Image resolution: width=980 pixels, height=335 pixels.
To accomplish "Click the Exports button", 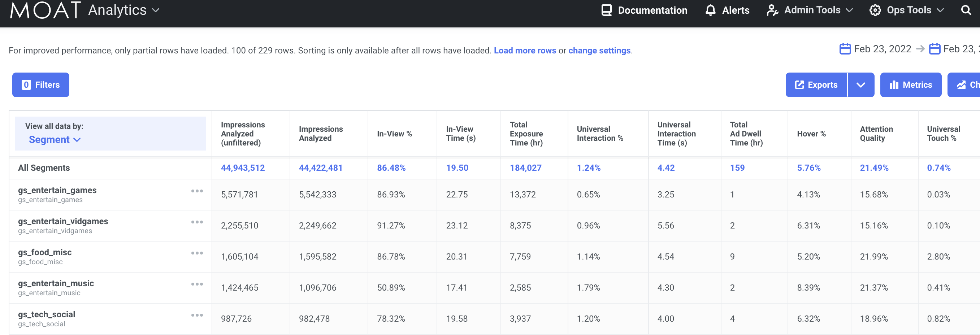I will 816,85.
